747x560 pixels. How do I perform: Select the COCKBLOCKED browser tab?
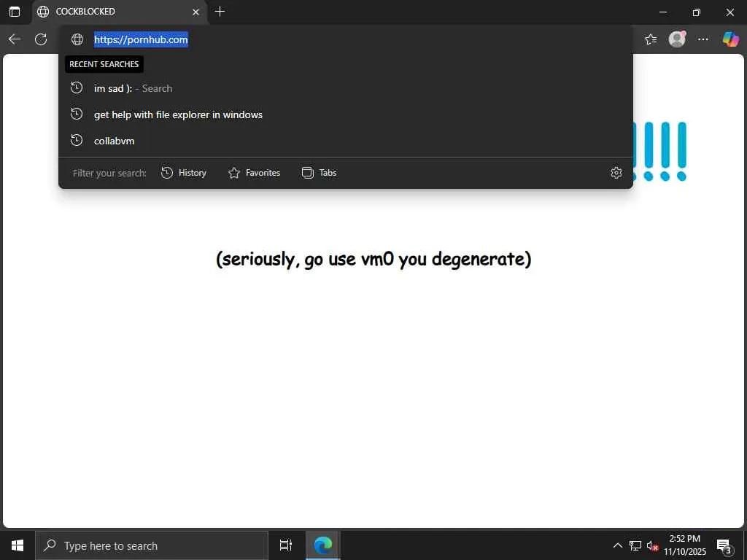(x=120, y=12)
